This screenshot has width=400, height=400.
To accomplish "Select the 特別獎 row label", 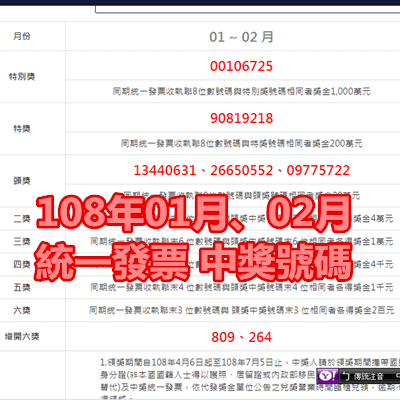I will click(22, 77).
